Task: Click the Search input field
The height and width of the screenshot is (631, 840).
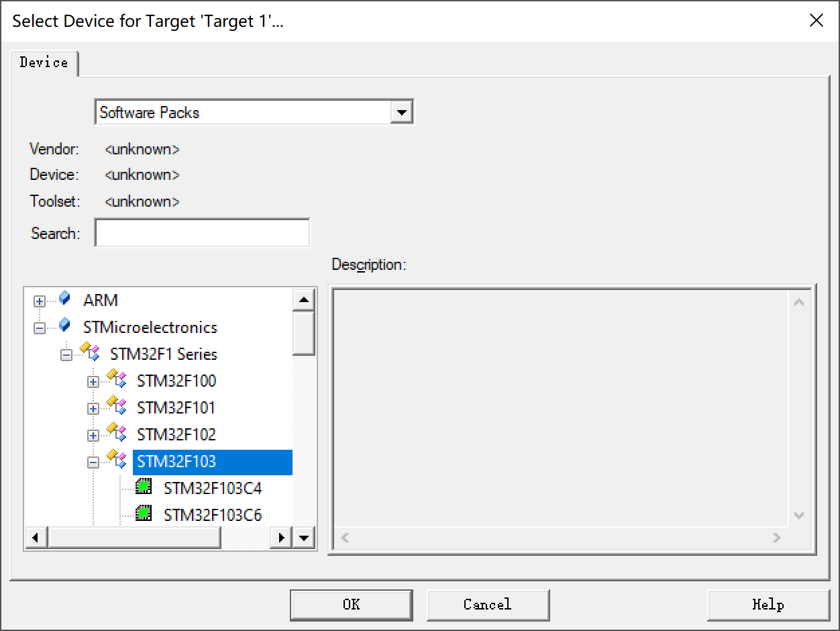Action: (x=203, y=233)
